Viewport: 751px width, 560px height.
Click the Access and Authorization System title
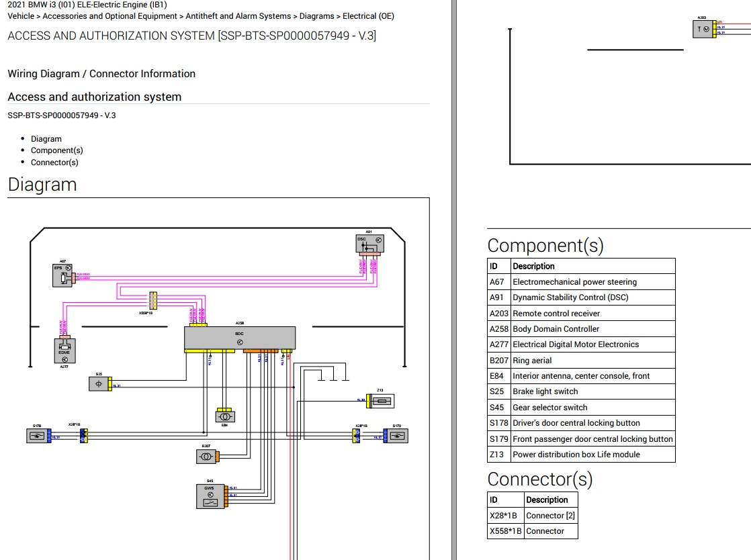[x=191, y=36]
